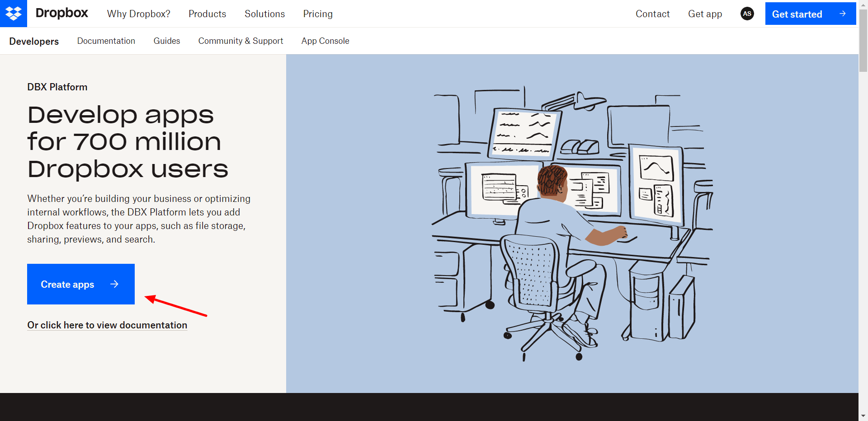868x421 pixels.
Task: Open the Why Dropbox? menu
Action: 139,14
